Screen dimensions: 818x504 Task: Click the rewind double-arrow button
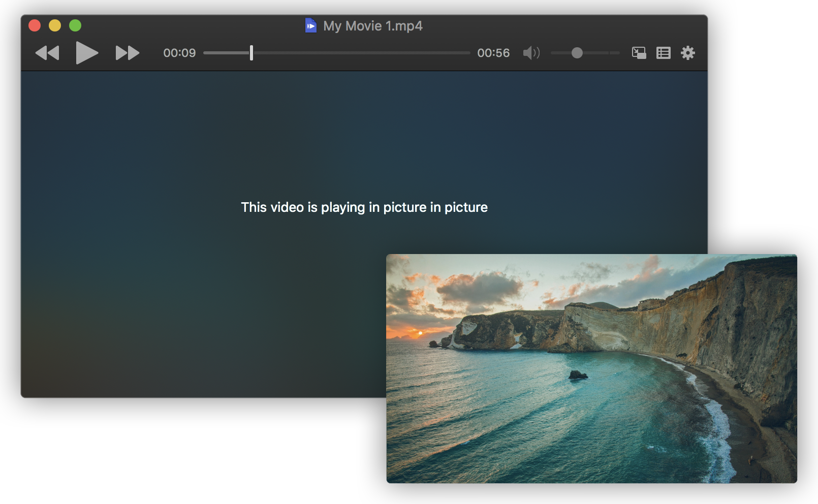pyautogui.click(x=47, y=53)
